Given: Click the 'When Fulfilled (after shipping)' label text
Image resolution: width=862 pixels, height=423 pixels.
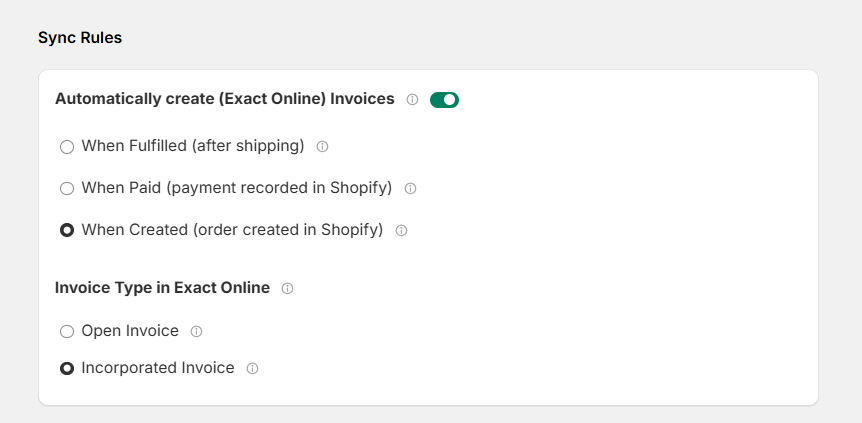Looking at the screenshot, I should [193, 146].
